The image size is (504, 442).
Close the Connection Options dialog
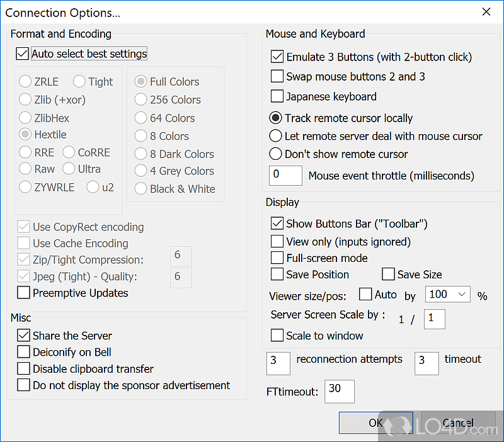tap(486, 12)
